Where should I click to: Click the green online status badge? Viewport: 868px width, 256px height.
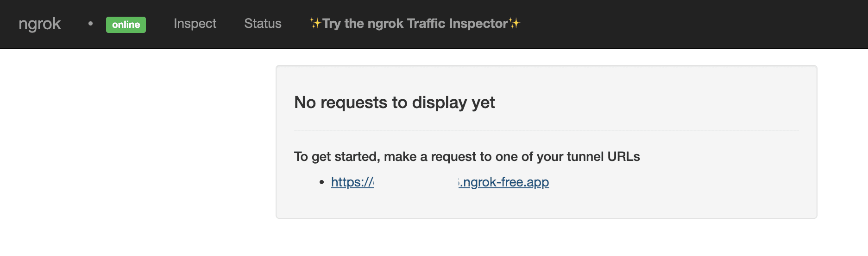pos(126,25)
